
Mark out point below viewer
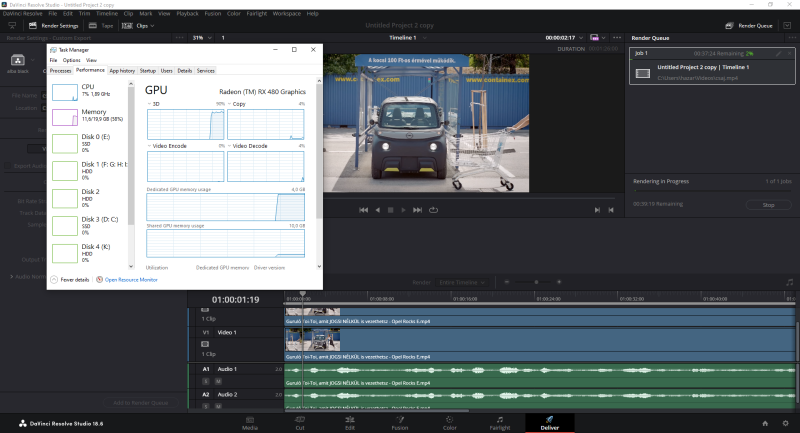[x=611, y=210]
